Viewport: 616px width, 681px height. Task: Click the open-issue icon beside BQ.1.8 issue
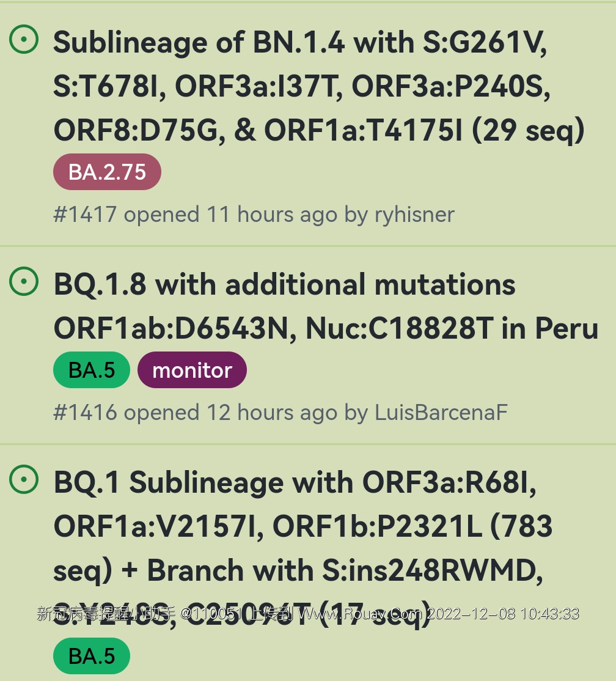pyautogui.click(x=24, y=282)
